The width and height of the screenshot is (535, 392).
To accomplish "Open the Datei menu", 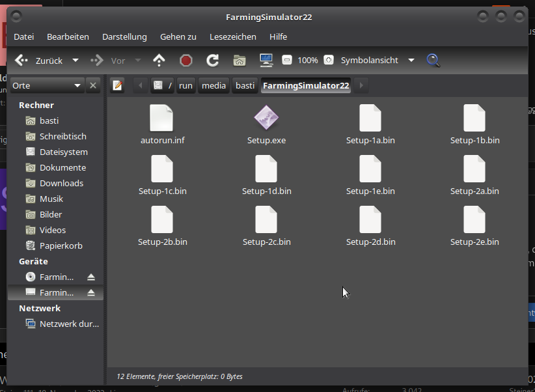I will (24, 37).
